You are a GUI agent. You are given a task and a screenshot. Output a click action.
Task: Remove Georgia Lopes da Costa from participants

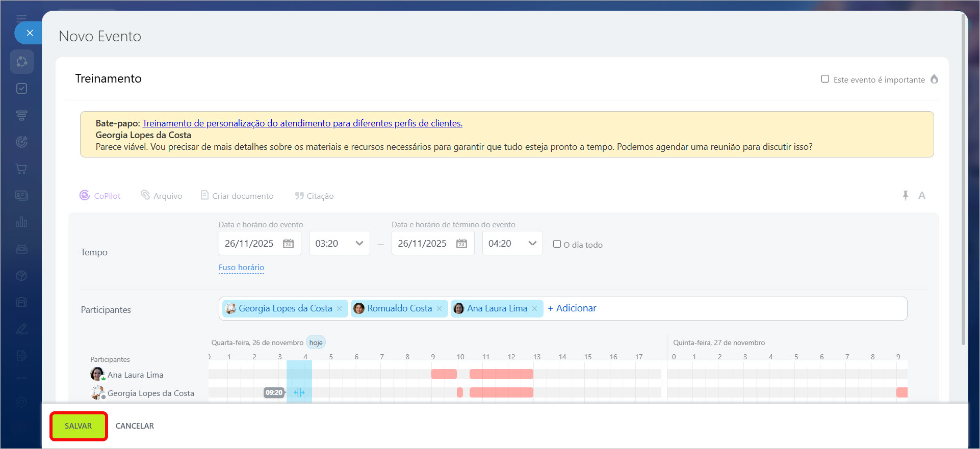tap(340, 309)
